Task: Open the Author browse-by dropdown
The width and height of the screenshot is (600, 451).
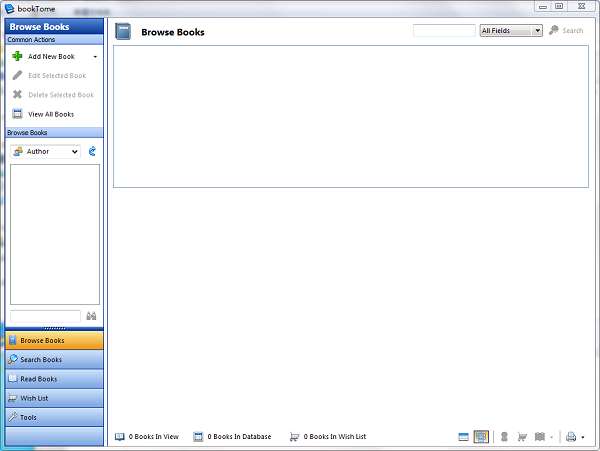Action: click(x=46, y=152)
